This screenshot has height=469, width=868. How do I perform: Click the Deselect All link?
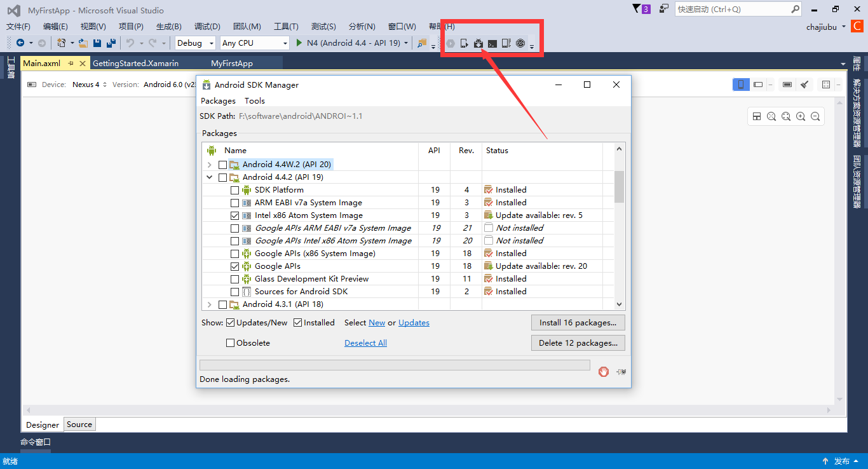[365, 343]
